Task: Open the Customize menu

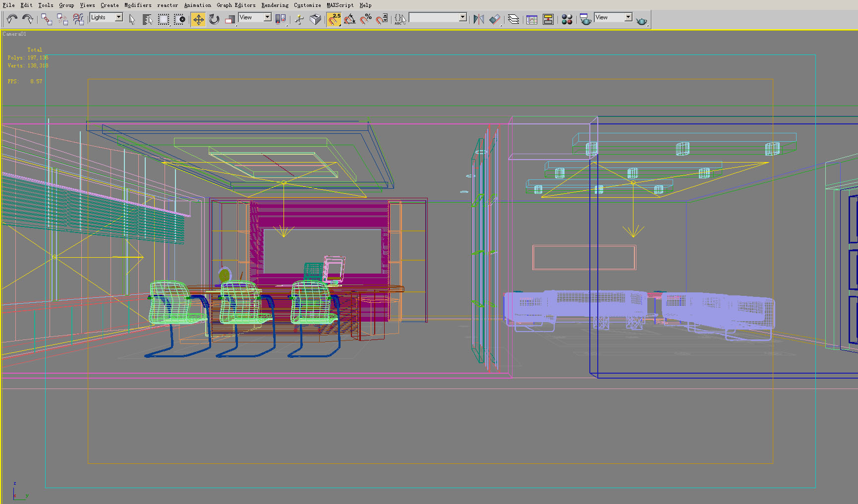Action: (307, 5)
